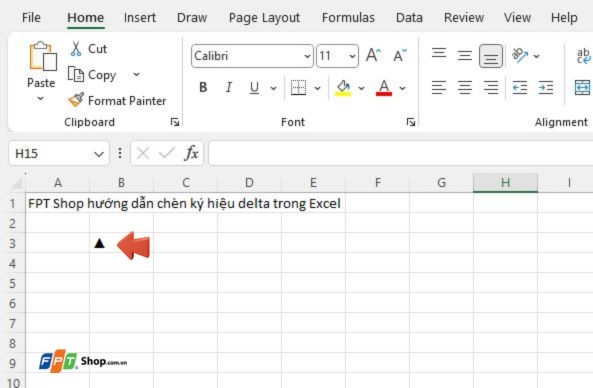Apply yellow fill color bucket
This screenshot has width=593, height=388.
pos(343,88)
